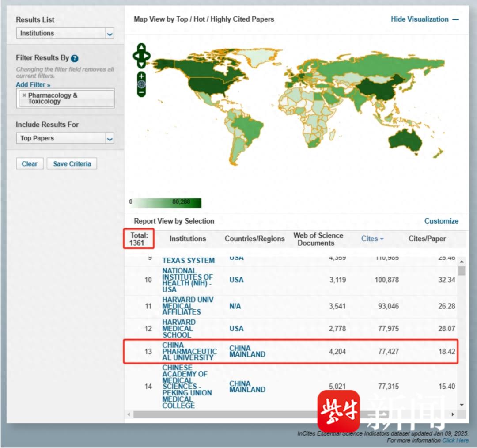Click the table's vertical scrollbar down arrow
This screenshot has width=477, height=448.
(462, 405)
